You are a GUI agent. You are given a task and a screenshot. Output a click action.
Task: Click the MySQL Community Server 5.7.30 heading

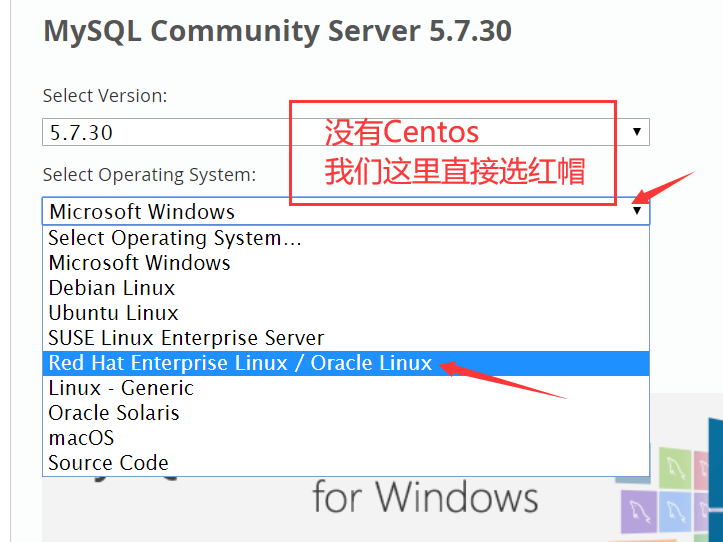(277, 30)
